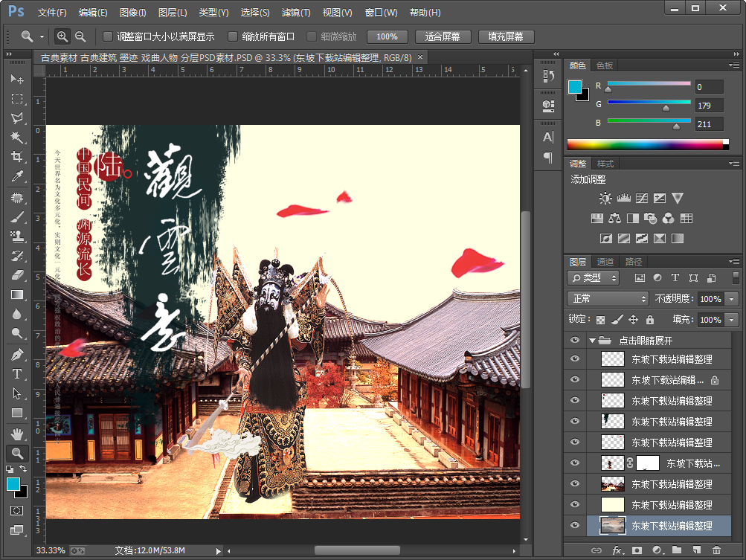Image resolution: width=746 pixels, height=560 pixels.
Task: Open the 图像(I) menu
Action: click(x=132, y=13)
